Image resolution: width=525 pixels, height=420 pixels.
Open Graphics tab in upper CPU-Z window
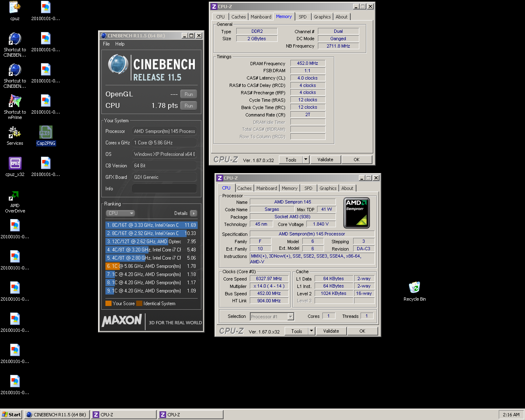pyautogui.click(x=322, y=17)
